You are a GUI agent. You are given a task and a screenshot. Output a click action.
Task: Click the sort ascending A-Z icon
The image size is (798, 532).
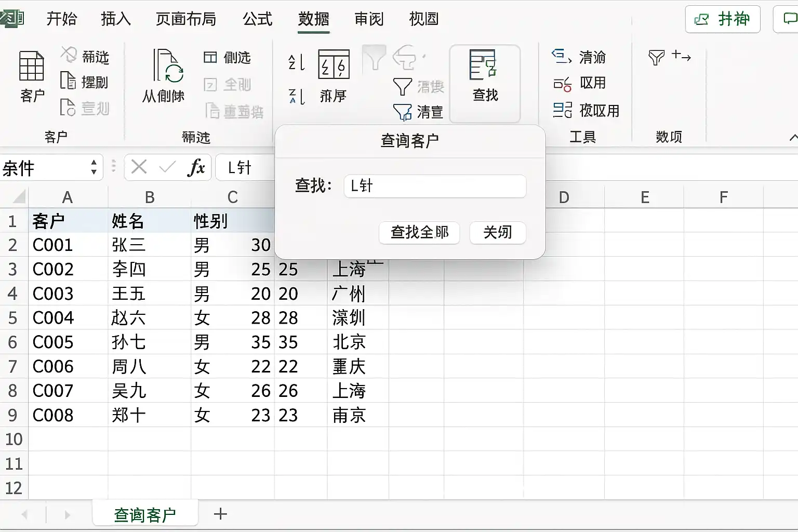click(x=296, y=62)
